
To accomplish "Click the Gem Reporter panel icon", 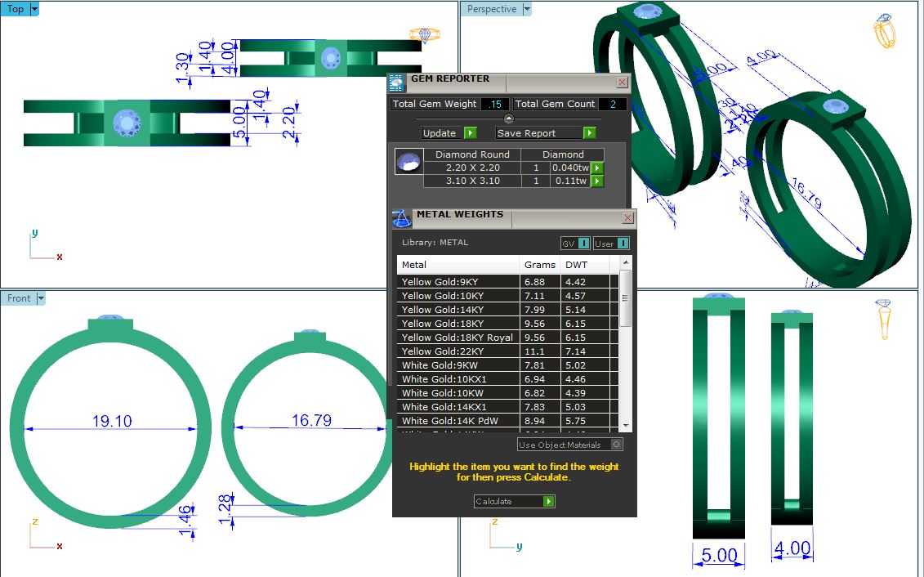I will 397,82.
